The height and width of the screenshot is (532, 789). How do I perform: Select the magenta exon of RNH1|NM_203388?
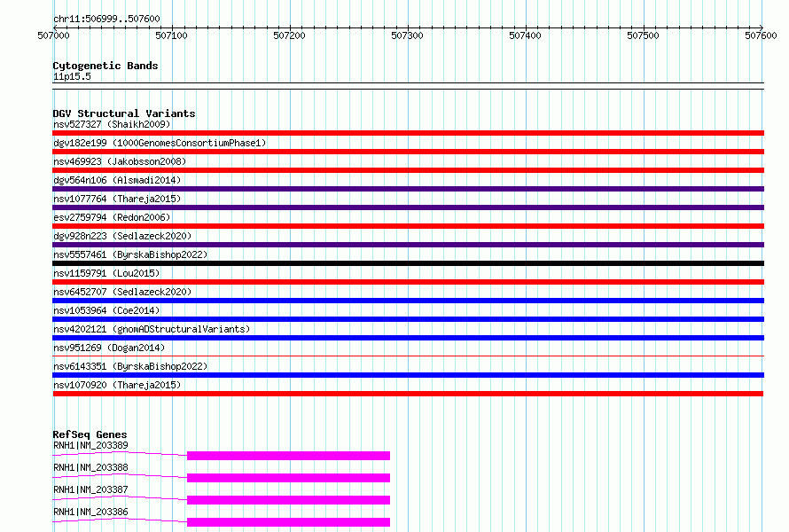click(x=288, y=478)
